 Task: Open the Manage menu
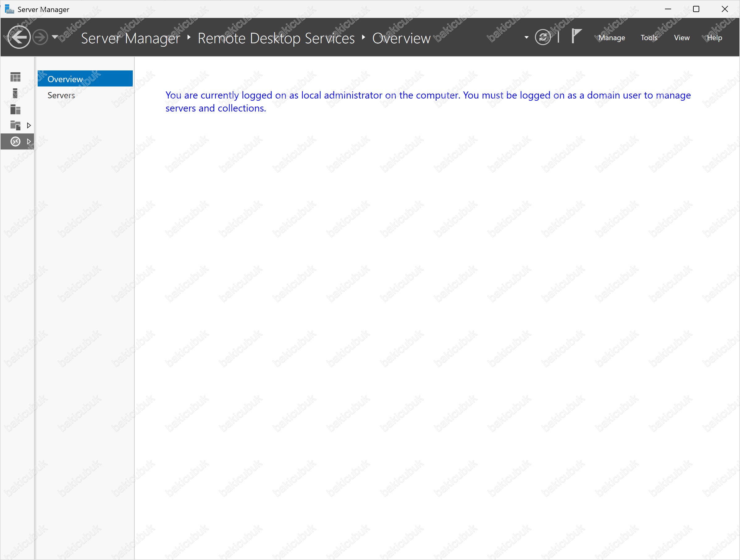(x=612, y=38)
